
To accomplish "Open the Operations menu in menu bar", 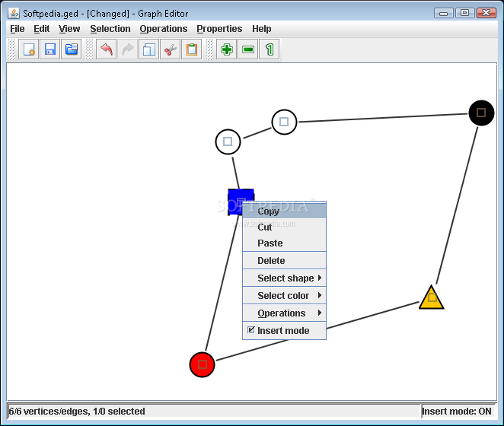I will (163, 29).
